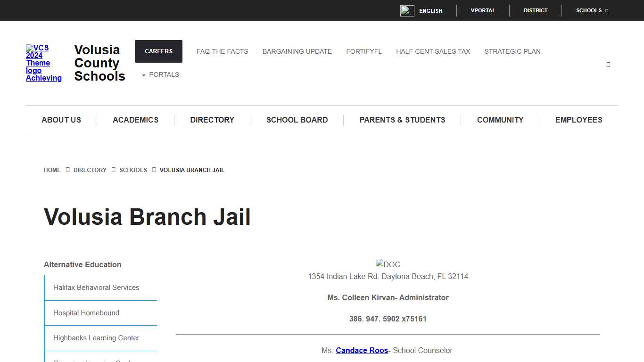644x362 pixels.
Task: Select DIRECTORY from the main navigation
Action: (x=212, y=120)
